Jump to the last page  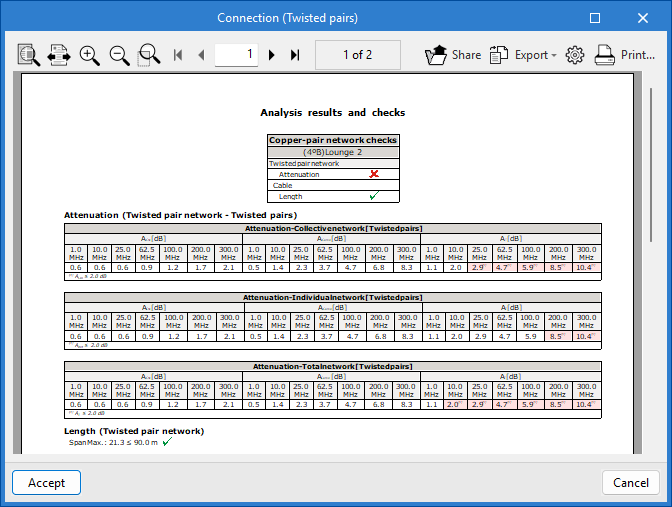[295, 55]
